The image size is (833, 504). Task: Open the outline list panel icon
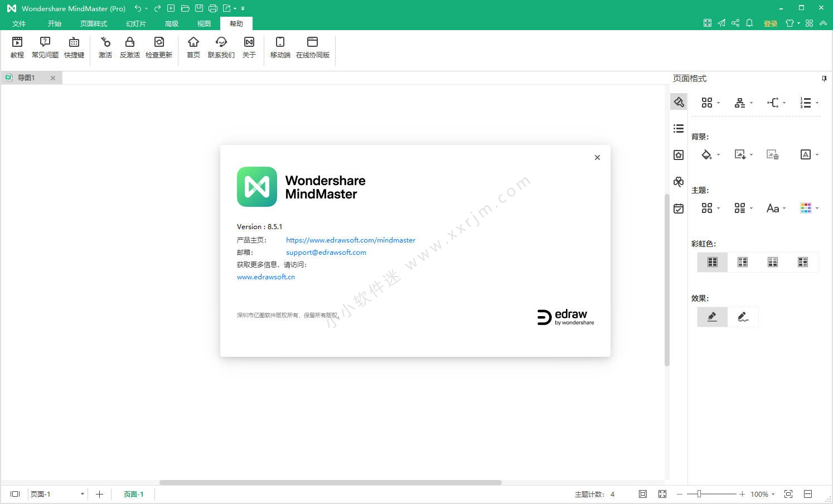pyautogui.click(x=679, y=129)
